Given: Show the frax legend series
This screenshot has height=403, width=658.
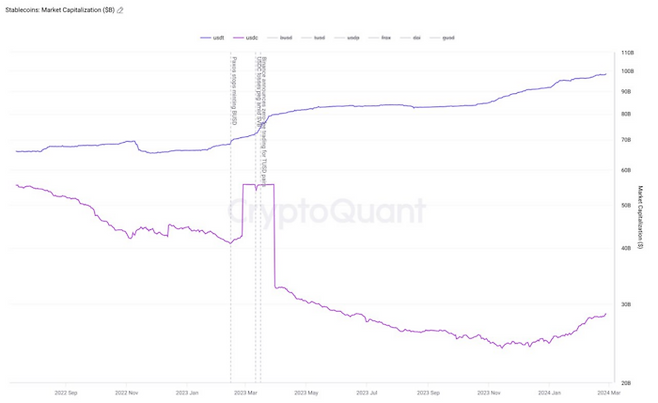Looking at the screenshot, I should [x=380, y=38].
